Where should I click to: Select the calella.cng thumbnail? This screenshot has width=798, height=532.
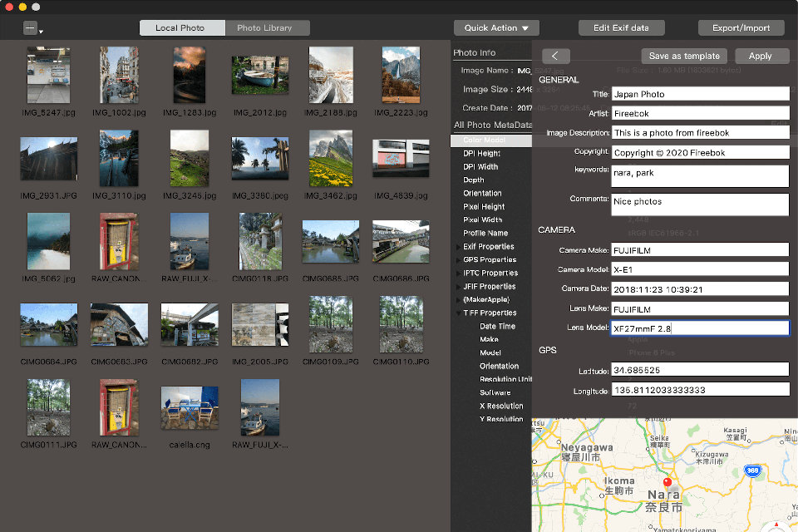[190, 408]
